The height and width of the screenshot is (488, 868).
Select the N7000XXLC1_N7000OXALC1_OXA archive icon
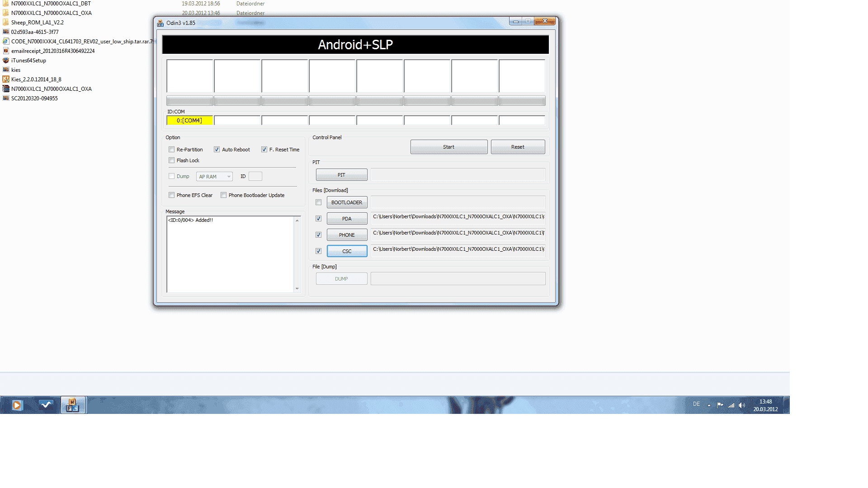click(x=6, y=89)
